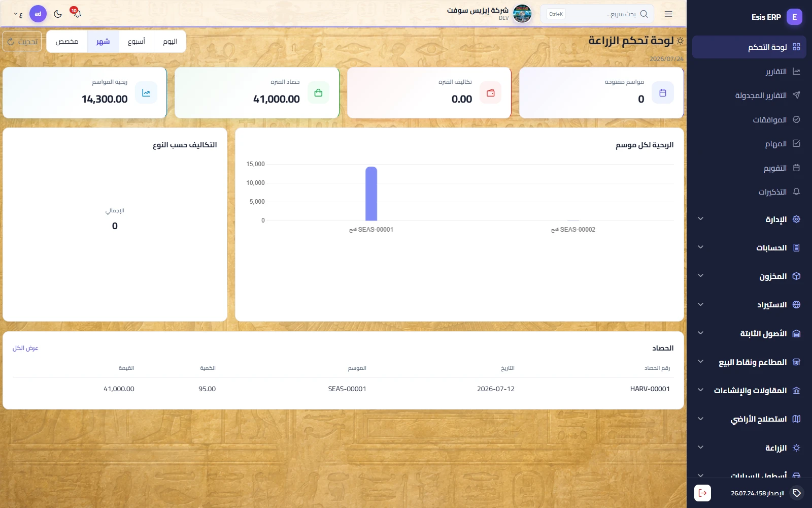Click the search magnifier icon
Image resolution: width=812 pixels, height=508 pixels.
pos(644,14)
